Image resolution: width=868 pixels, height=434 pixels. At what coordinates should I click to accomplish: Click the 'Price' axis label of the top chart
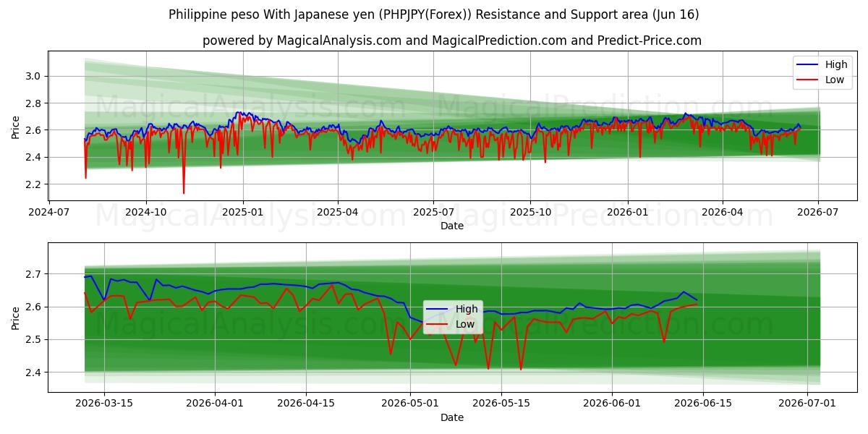[x=16, y=126]
